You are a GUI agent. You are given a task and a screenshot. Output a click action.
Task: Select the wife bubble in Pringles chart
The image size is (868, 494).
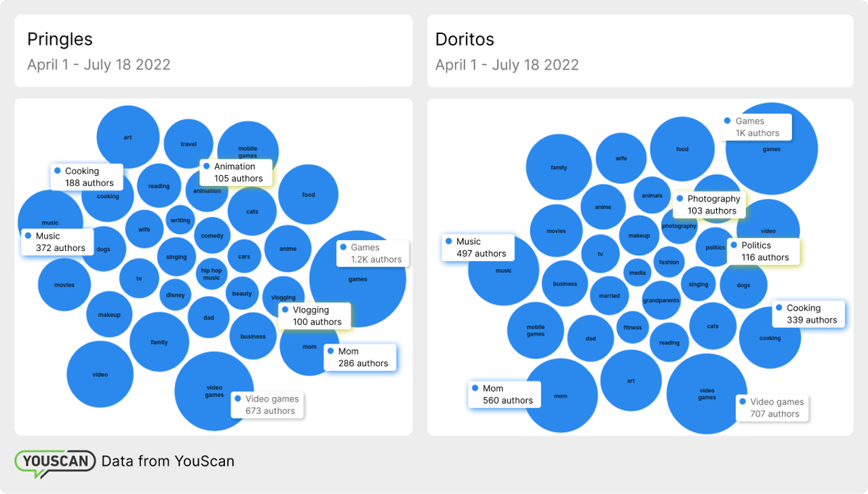144,229
